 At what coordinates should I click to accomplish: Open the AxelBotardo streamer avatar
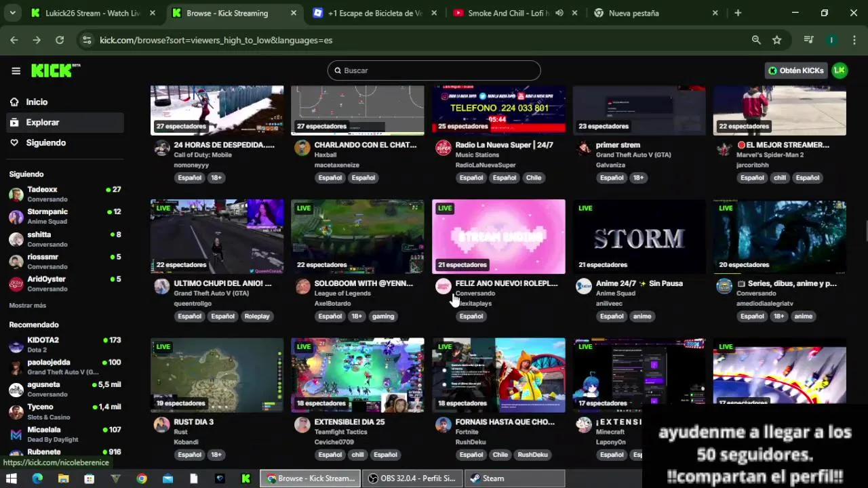(302, 286)
